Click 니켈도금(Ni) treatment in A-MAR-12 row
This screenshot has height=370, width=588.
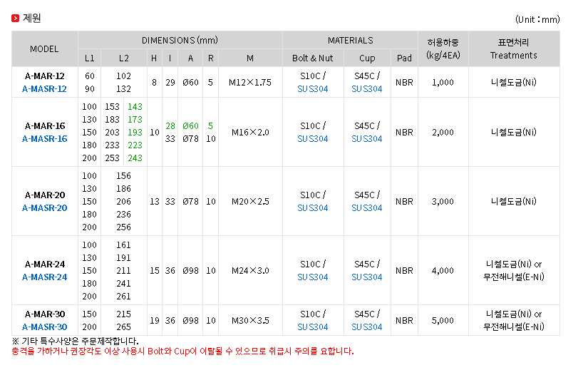coord(514,83)
